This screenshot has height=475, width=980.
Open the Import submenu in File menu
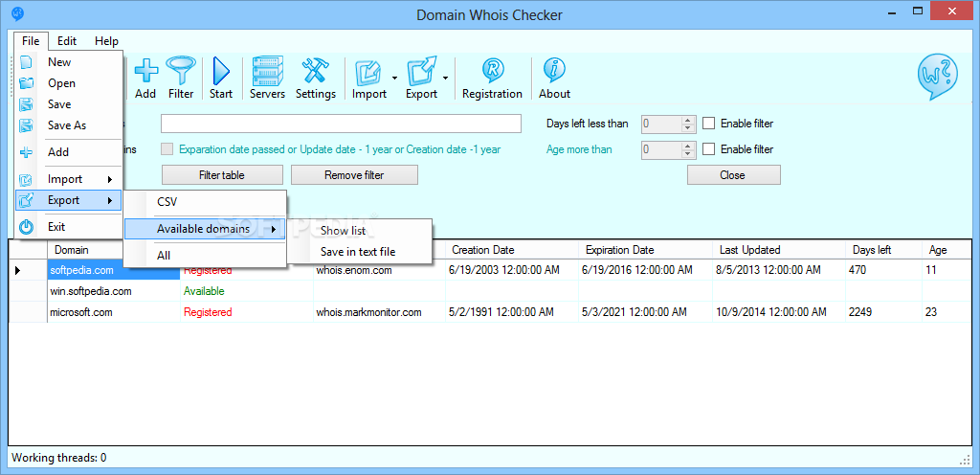pyautogui.click(x=68, y=179)
